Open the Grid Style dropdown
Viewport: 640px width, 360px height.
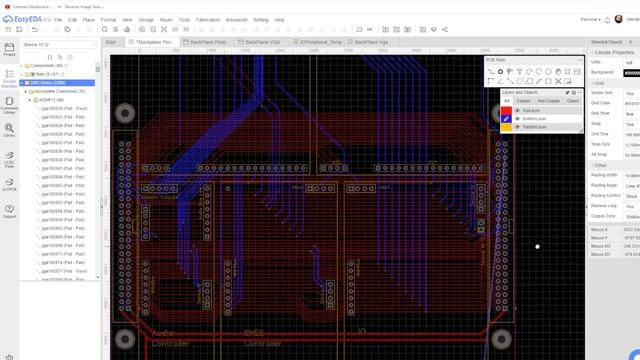pos(631,114)
